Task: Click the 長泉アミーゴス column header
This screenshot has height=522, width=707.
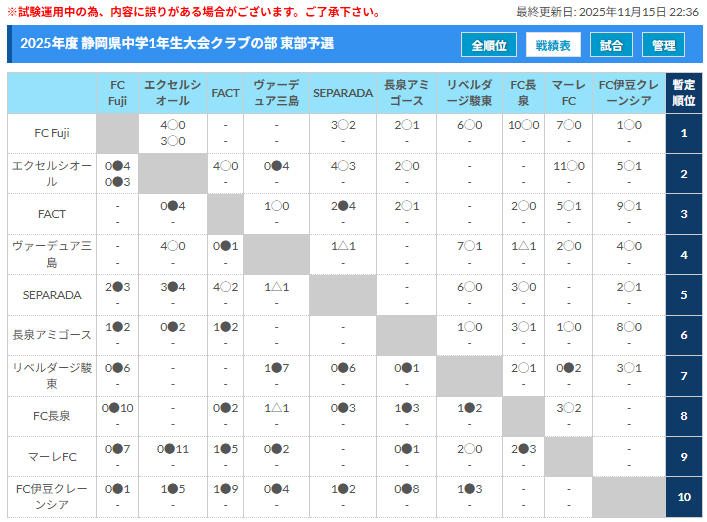Action: click(406, 93)
